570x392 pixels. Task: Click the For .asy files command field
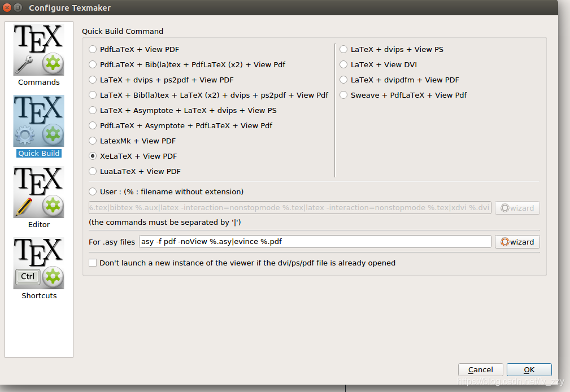pyautogui.click(x=315, y=242)
